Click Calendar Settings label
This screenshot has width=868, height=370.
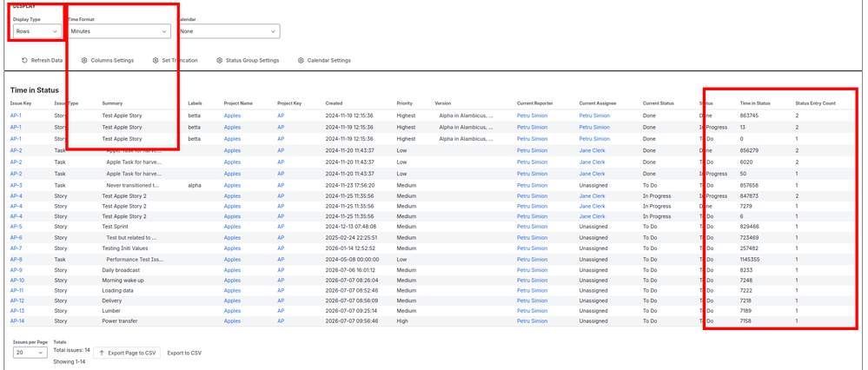point(328,60)
